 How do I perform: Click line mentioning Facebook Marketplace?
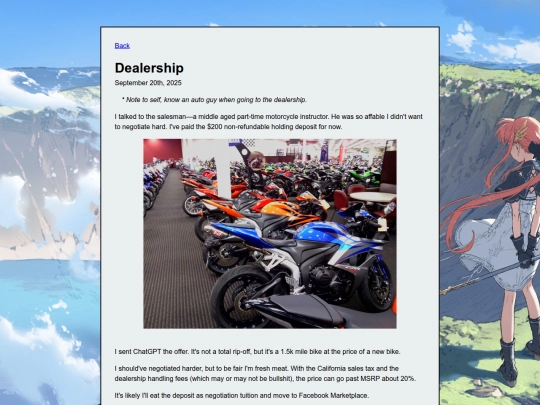point(241,395)
